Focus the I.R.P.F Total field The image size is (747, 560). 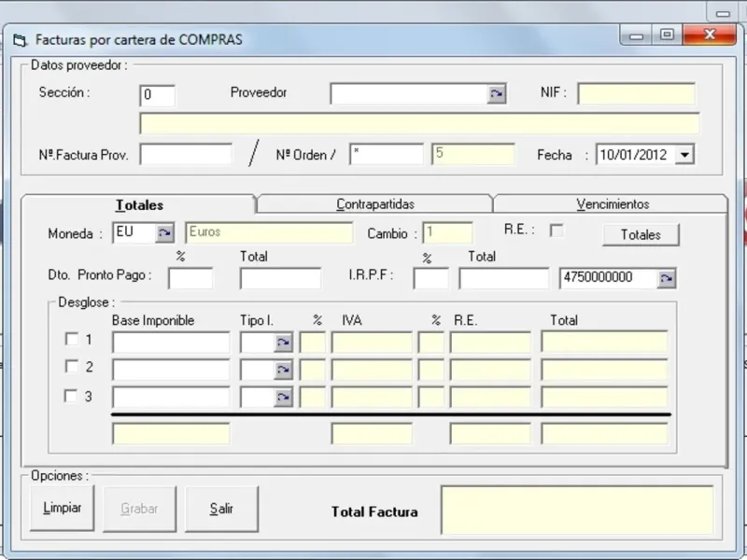pyautogui.click(x=503, y=278)
